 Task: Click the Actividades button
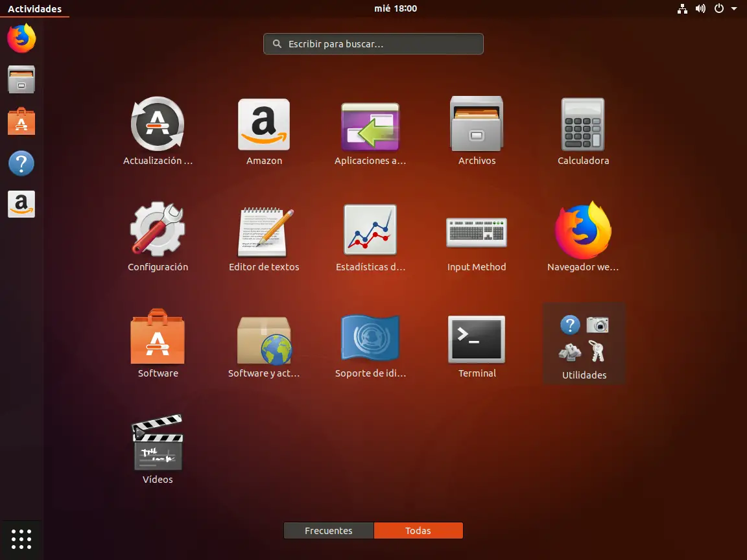coord(35,8)
